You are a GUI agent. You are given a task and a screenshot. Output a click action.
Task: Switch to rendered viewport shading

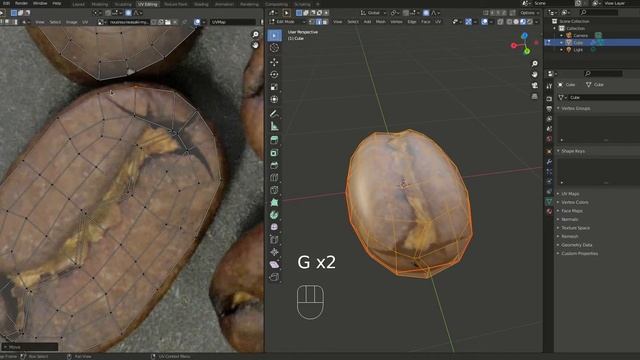(x=529, y=22)
